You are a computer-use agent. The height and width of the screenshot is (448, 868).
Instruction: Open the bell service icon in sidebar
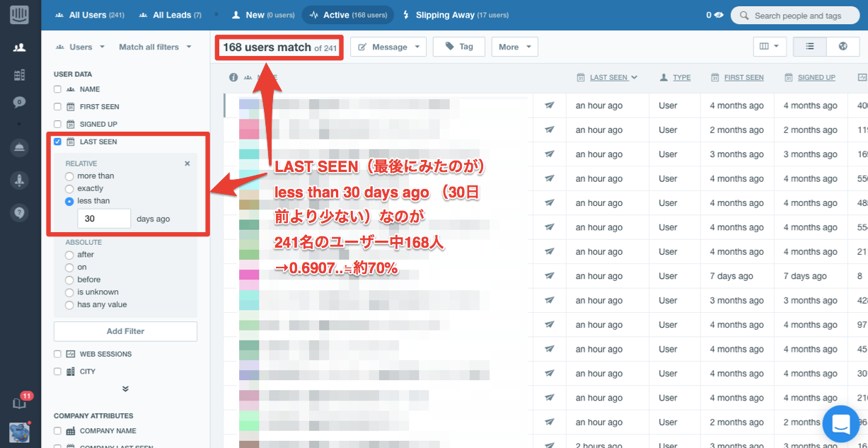19,148
